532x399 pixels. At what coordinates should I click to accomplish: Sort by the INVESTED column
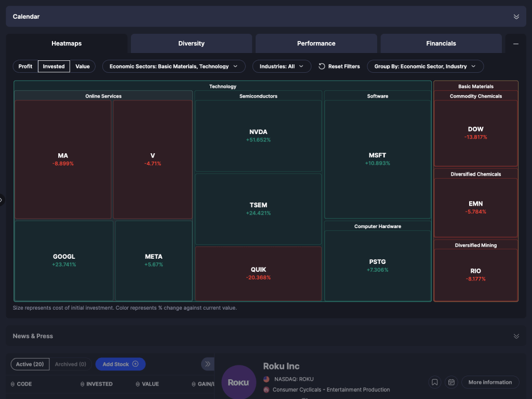96,384
